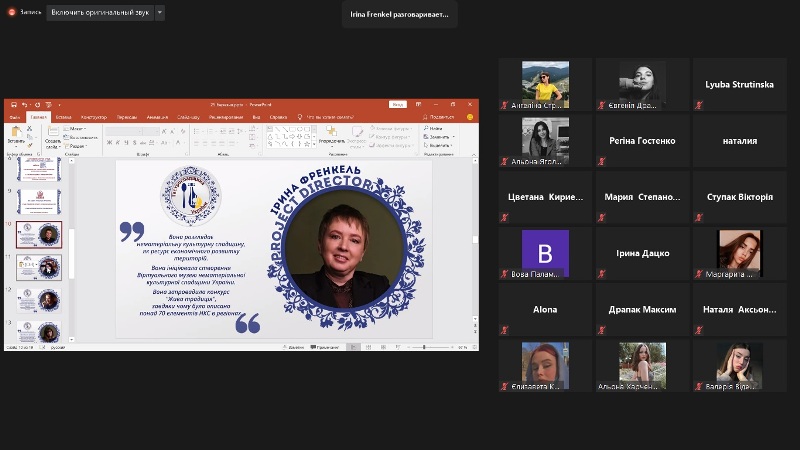Switch to the Вставка ribbon tab
Viewport: 800px width, 450px height.
[63, 116]
